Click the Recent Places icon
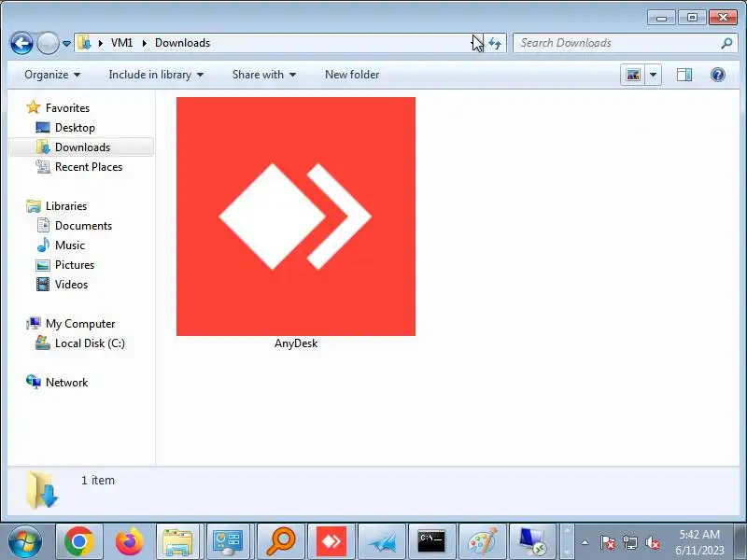Image resolution: width=747 pixels, height=560 pixels. point(43,167)
